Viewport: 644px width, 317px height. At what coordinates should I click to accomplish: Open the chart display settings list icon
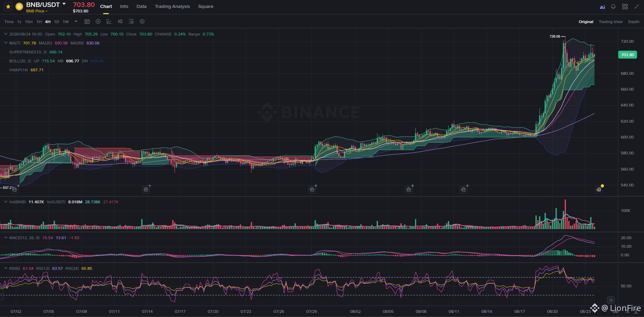pos(131,21)
